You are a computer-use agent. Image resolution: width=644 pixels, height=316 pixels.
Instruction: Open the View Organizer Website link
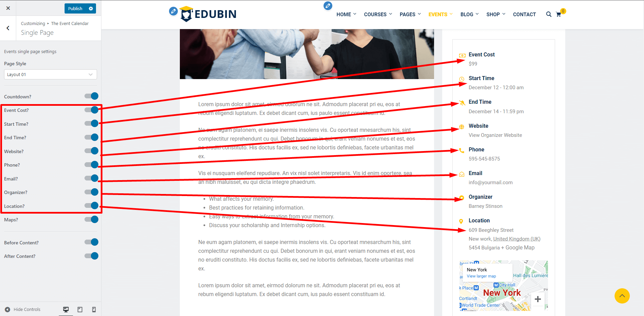tap(495, 135)
